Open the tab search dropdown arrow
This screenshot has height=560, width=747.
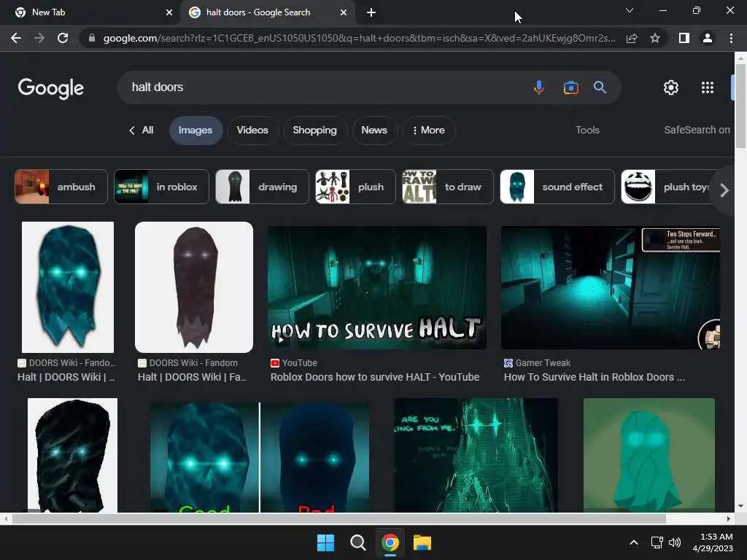pyautogui.click(x=630, y=10)
